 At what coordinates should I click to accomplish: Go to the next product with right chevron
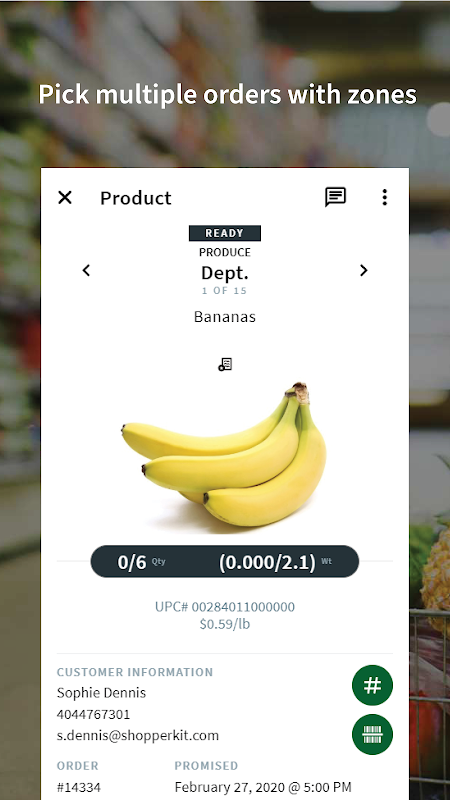click(363, 270)
